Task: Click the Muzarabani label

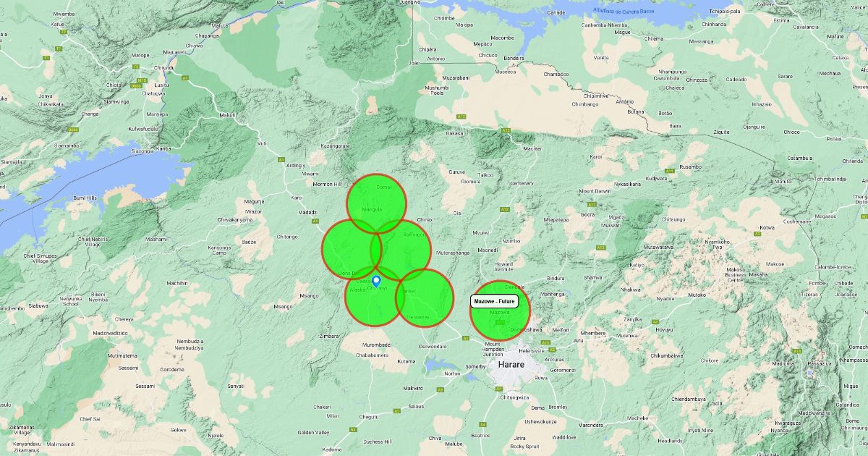Action: (456, 77)
